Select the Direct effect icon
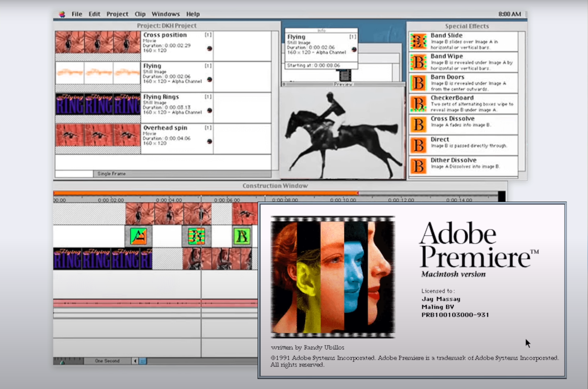 (x=418, y=145)
